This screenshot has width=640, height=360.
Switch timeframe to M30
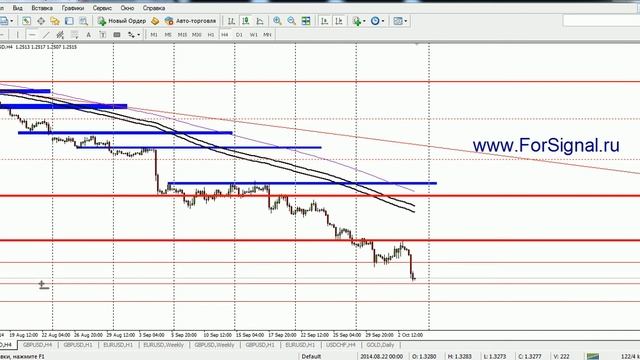[x=197, y=35]
